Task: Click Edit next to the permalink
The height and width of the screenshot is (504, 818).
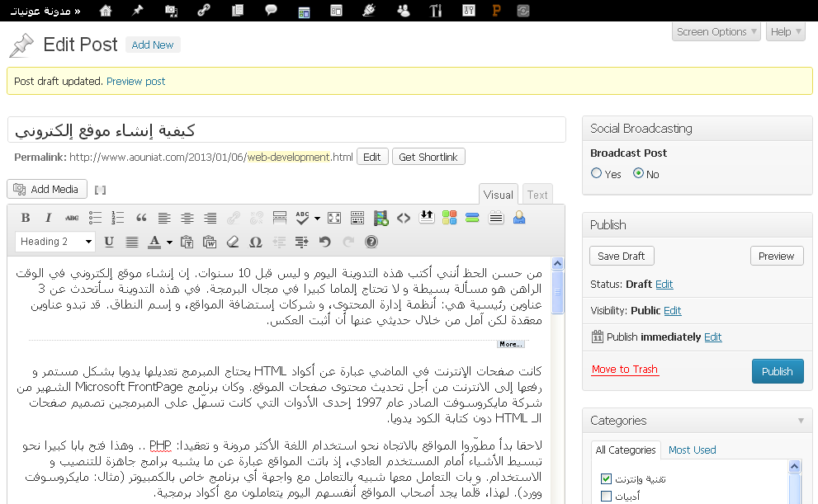Action: click(372, 157)
